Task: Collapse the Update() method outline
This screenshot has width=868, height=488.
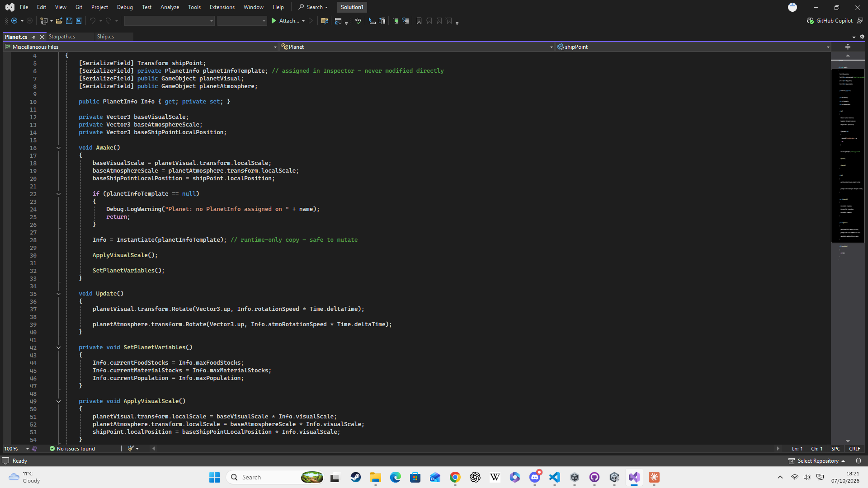Action: [x=58, y=294]
